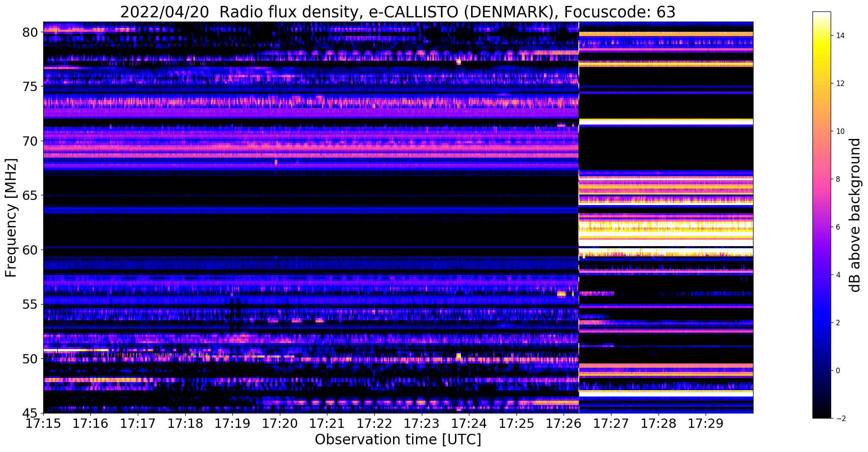Click the colorbar tick value 12

tap(840, 83)
